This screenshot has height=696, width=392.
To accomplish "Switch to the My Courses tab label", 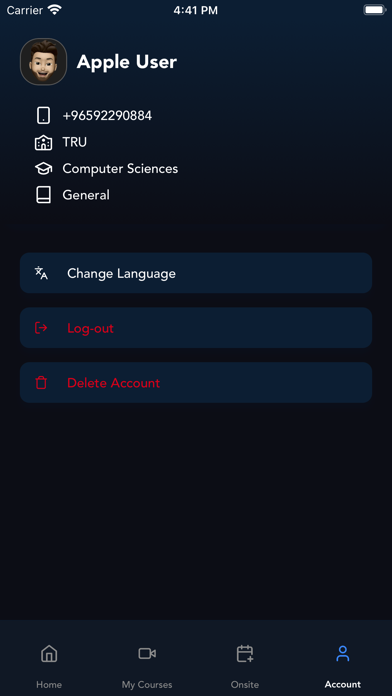I will (x=147, y=684).
